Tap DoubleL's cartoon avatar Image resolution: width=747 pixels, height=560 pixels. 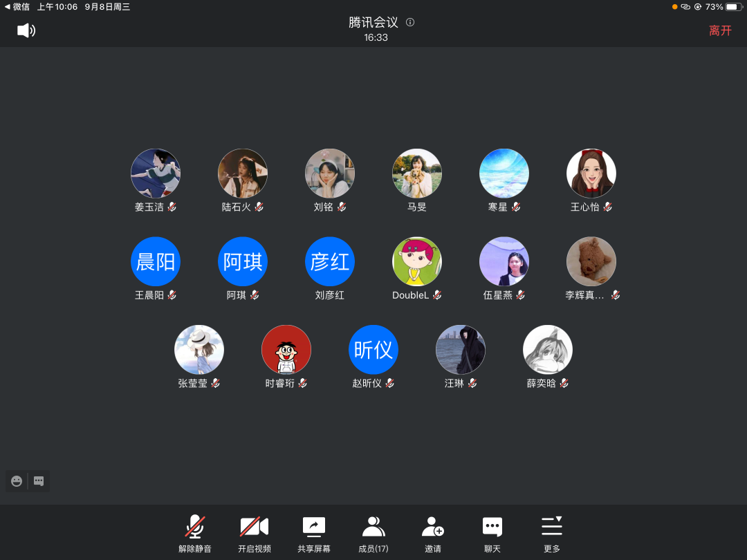[x=417, y=262]
